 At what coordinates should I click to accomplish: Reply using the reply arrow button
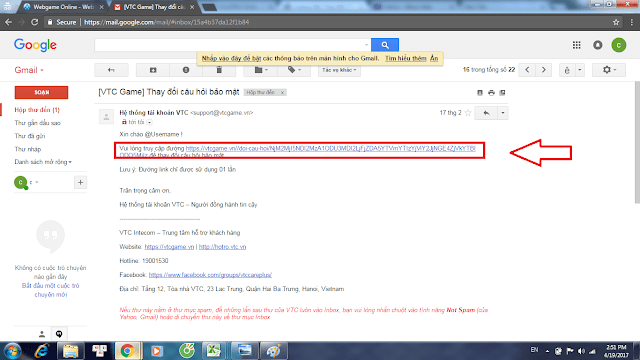pyautogui.click(x=486, y=113)
